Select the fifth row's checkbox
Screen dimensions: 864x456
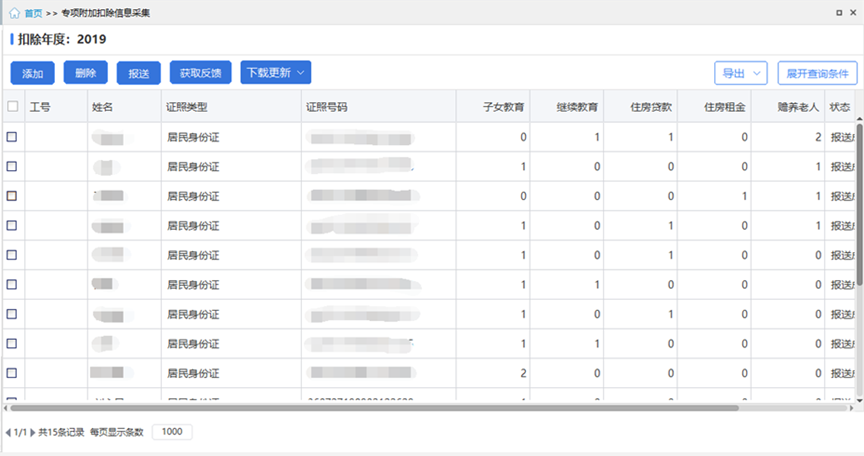click(13, 255)
